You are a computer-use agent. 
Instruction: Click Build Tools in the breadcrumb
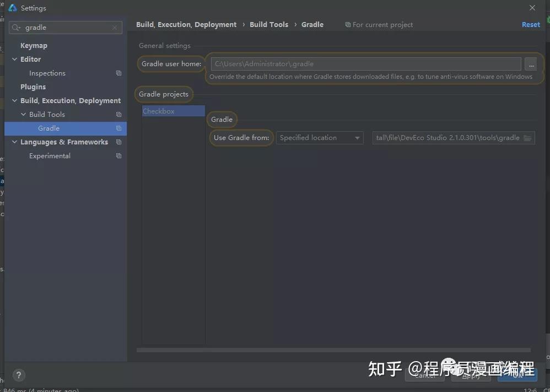click(269, 25)
